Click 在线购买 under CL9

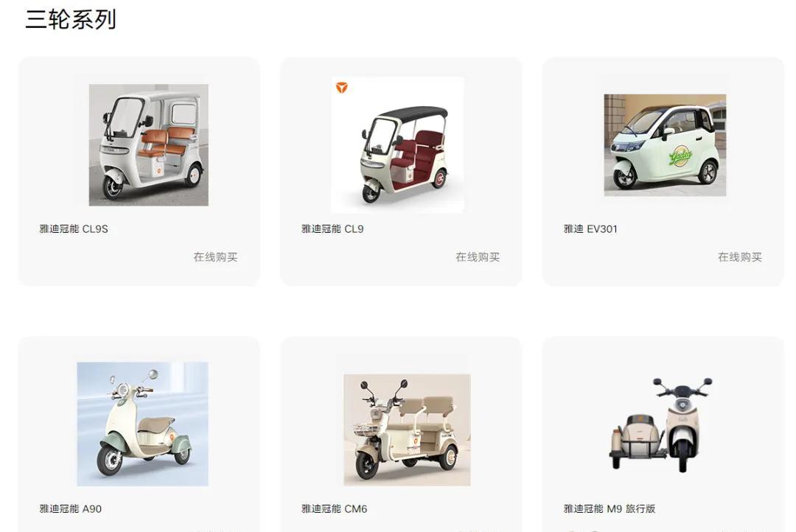(478, 257)
